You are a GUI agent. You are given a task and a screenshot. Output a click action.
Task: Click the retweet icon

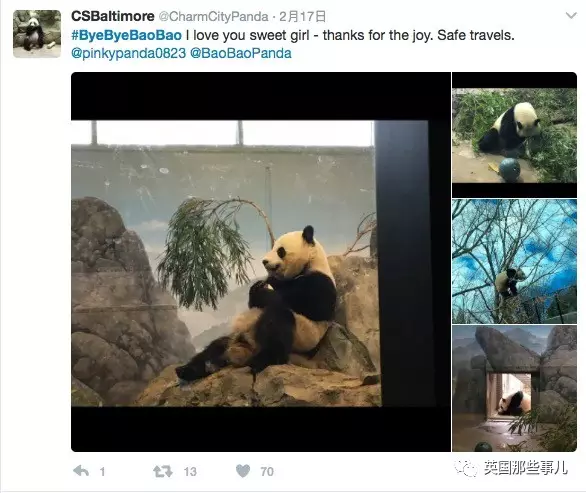[x=163, y=471]
